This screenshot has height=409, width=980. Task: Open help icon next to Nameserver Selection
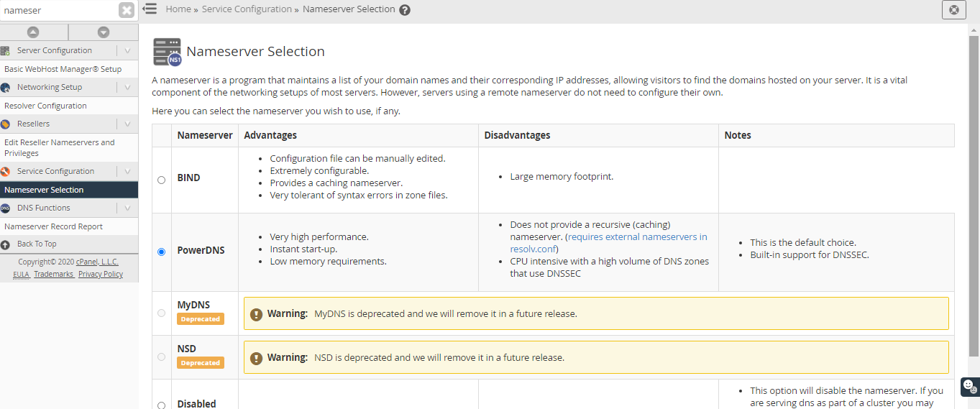coord(405,10)
